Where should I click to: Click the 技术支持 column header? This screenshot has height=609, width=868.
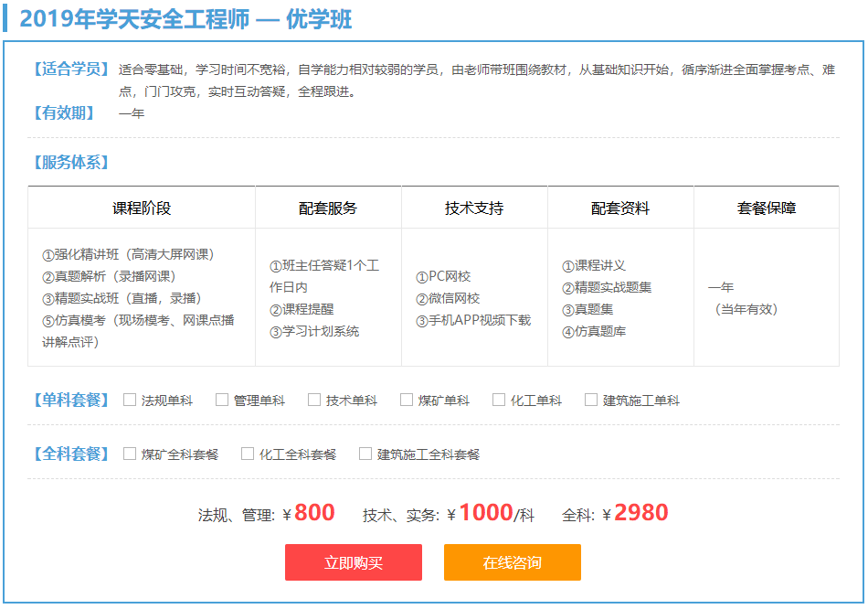474,208
